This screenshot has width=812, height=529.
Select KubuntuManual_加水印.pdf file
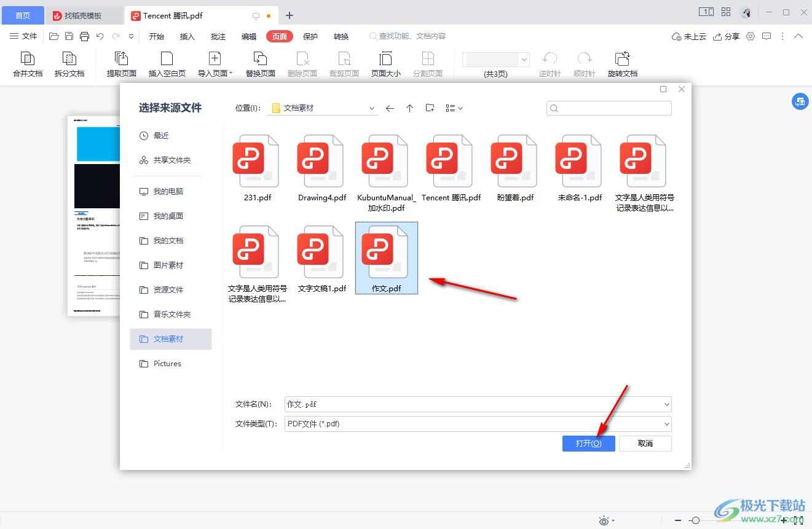point(387,174)
